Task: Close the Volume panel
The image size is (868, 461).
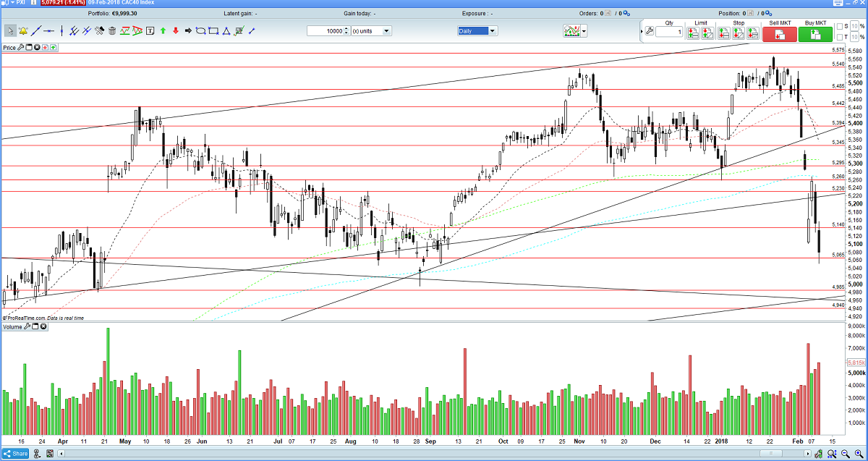Action: (43, 327)
